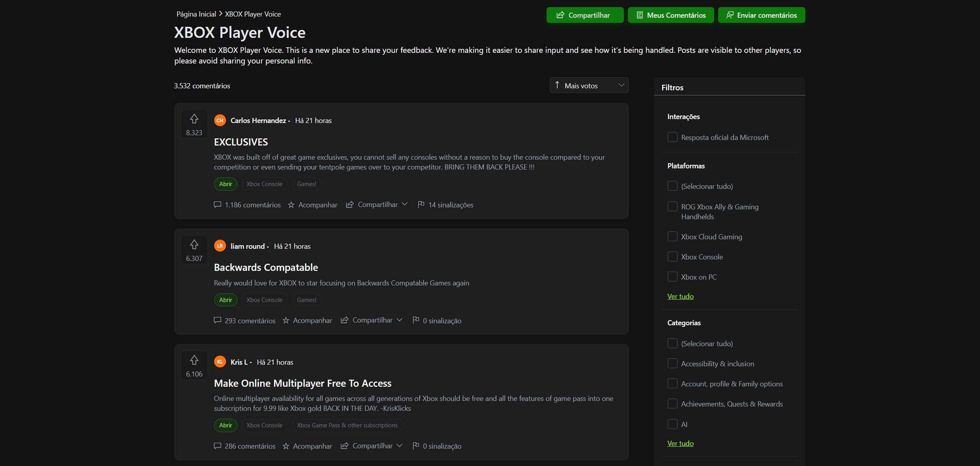Click Abrir tag on EXCLUSIVES post

[x=226, y=184]
